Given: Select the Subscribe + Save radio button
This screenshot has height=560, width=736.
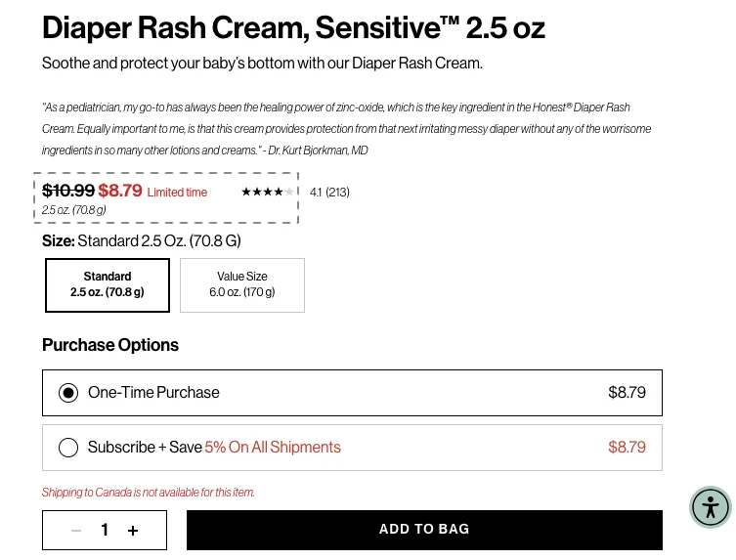Looking at the screenshot, I should click(x=68, y=448).
